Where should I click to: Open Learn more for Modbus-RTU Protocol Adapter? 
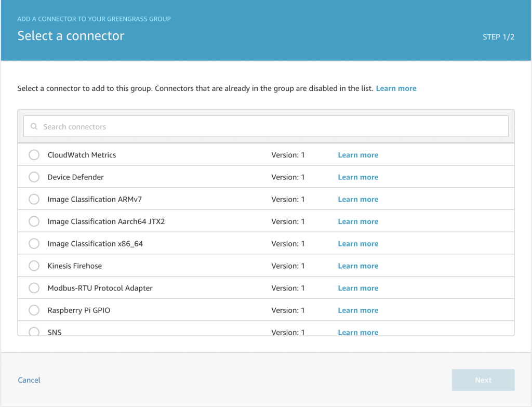click(358, 288)
